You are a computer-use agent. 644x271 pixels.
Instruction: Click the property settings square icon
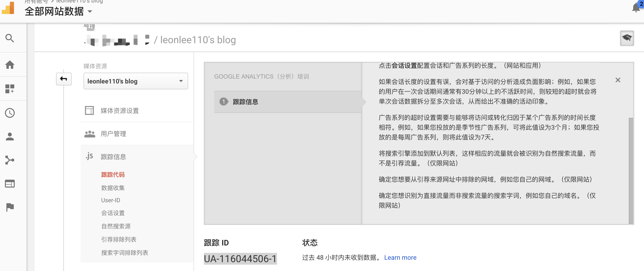tap(89, 110)
